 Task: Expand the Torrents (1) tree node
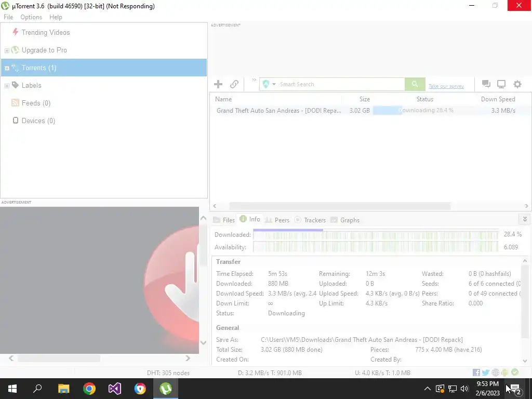7,68
